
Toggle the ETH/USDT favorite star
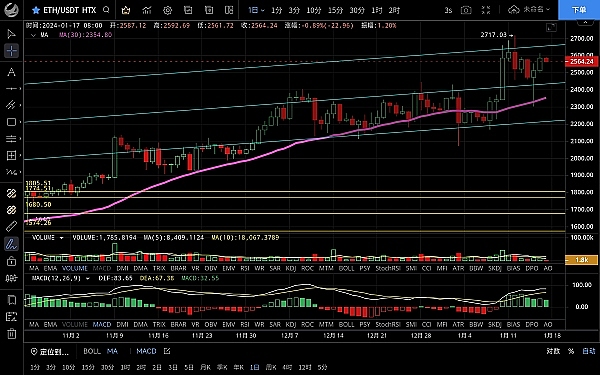[36, 10]
